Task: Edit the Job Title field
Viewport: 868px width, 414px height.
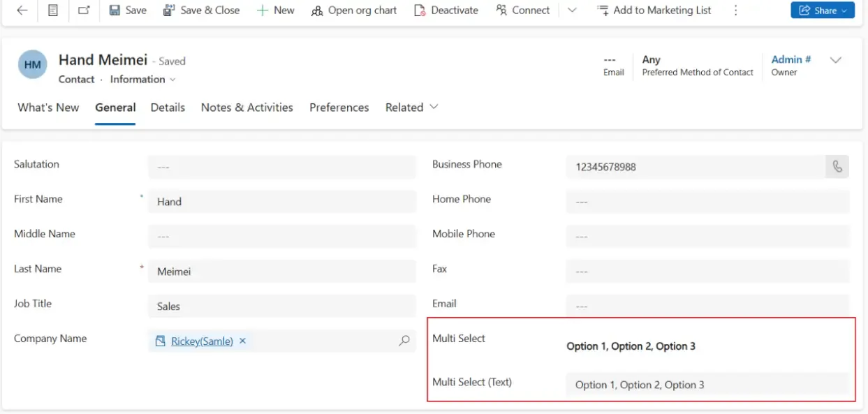Action: click(x=282, y=306)
